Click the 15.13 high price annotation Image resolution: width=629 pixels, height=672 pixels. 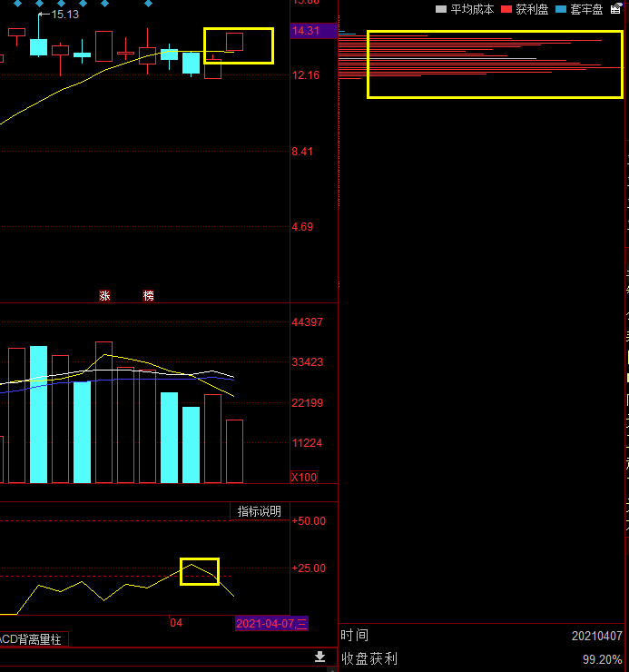(64, 15)
